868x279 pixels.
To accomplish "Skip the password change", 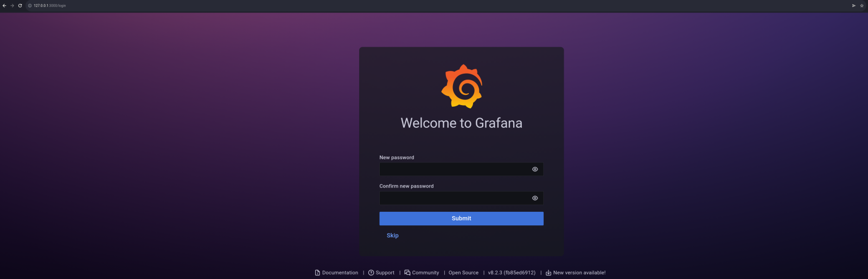I will tap(393, 236).
